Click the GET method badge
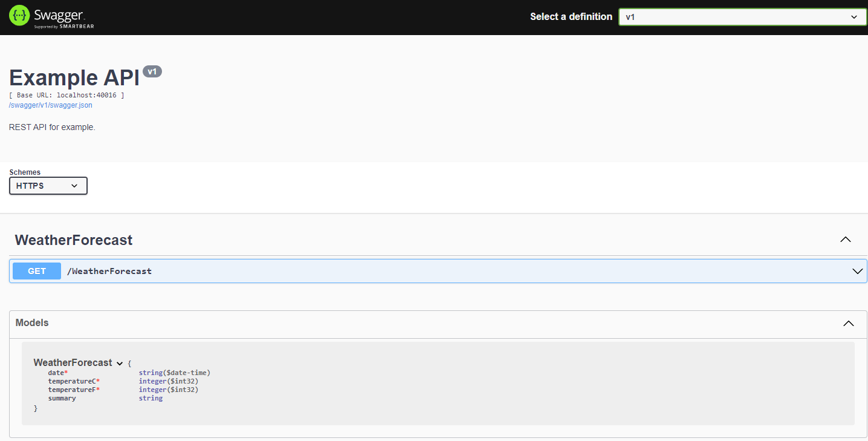This screenshot has height=441, width=868. 36,270
